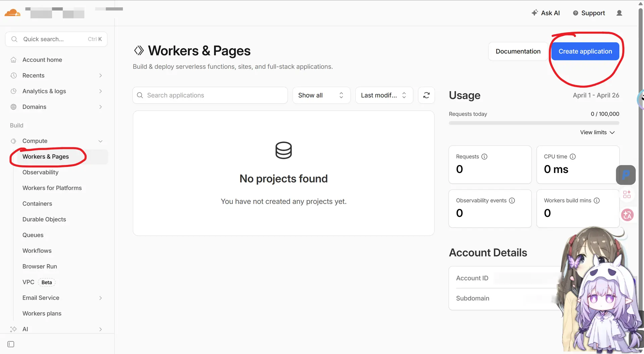Click the blue P floating extension icon
Viewport: 644px width, 354px height.
626,175
